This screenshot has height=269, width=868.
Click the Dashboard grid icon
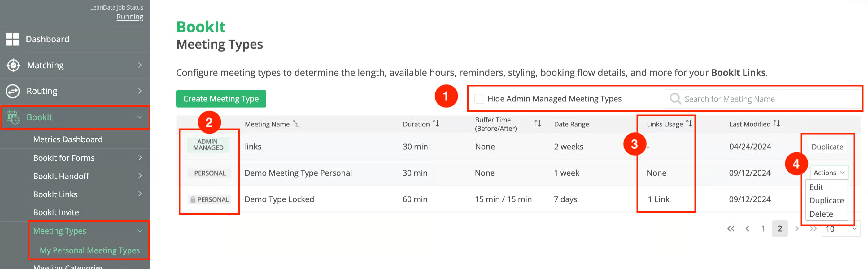(x=12, y=39)
